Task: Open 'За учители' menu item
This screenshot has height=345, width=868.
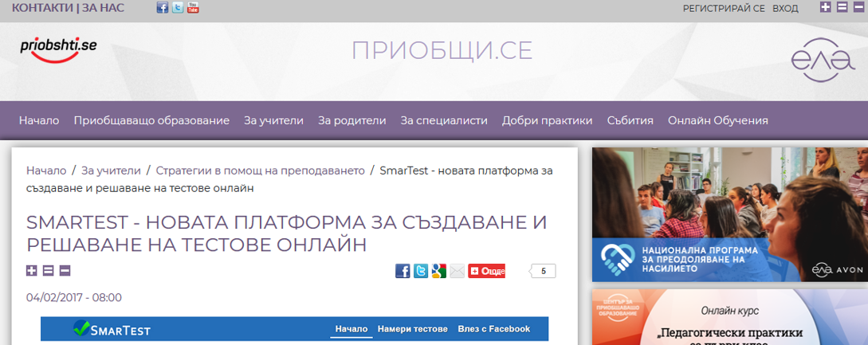Action: click(273, 120)
